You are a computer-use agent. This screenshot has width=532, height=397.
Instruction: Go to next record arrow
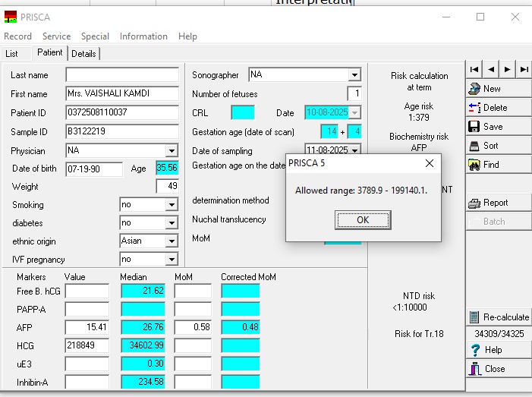pos(507,69)
